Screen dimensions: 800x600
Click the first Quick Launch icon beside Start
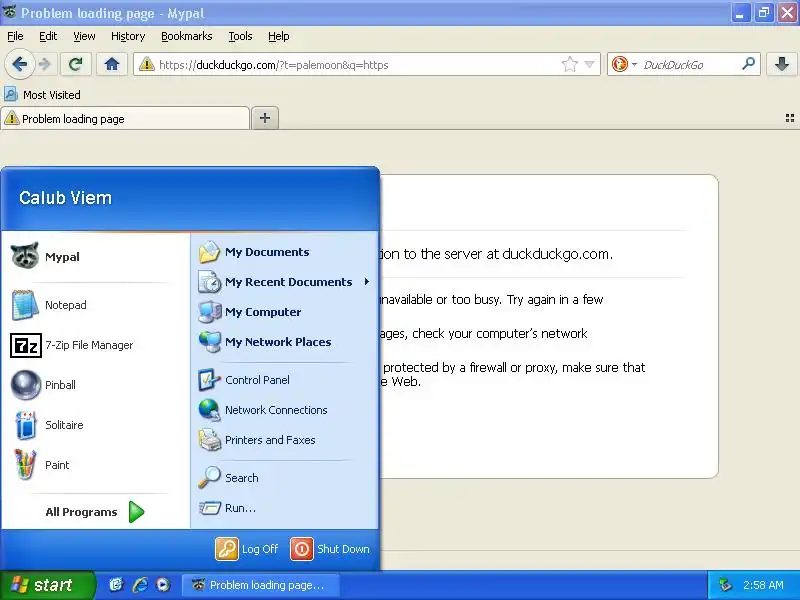(x=116, y=585)
